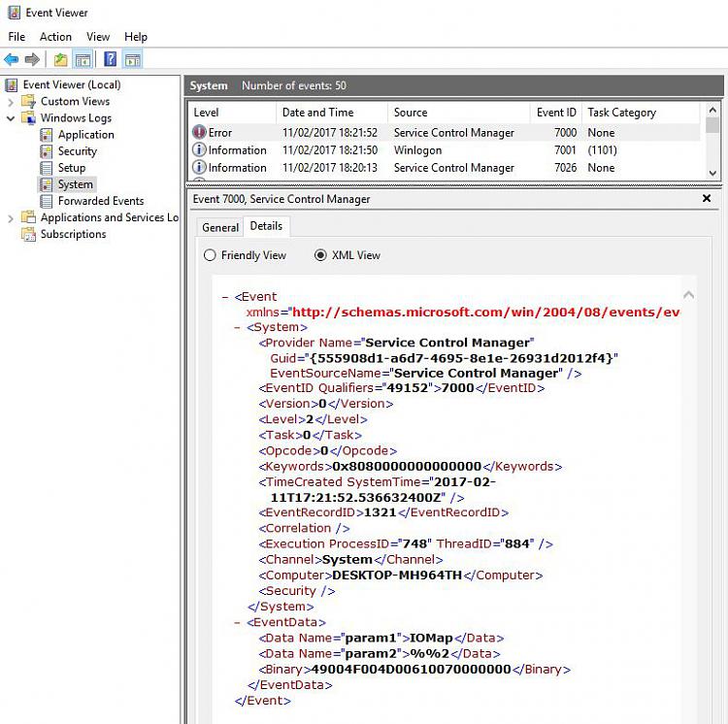Select the Winlogon source cell

(417, 149)
